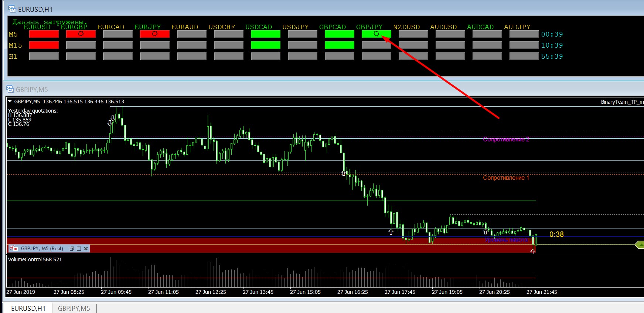
Task: Click the red EURUSD M5 signal cell
Action: (x=44, y=34)
